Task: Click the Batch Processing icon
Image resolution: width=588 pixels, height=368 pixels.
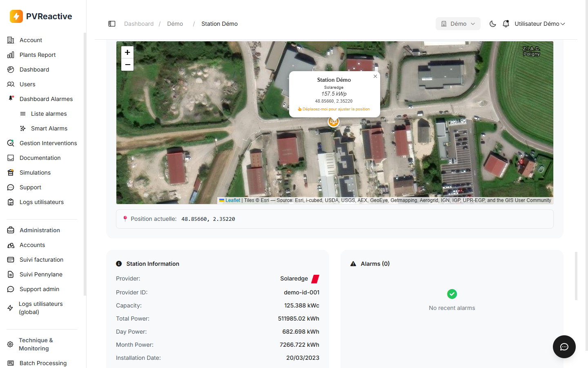Action: (x=11, y=363)
